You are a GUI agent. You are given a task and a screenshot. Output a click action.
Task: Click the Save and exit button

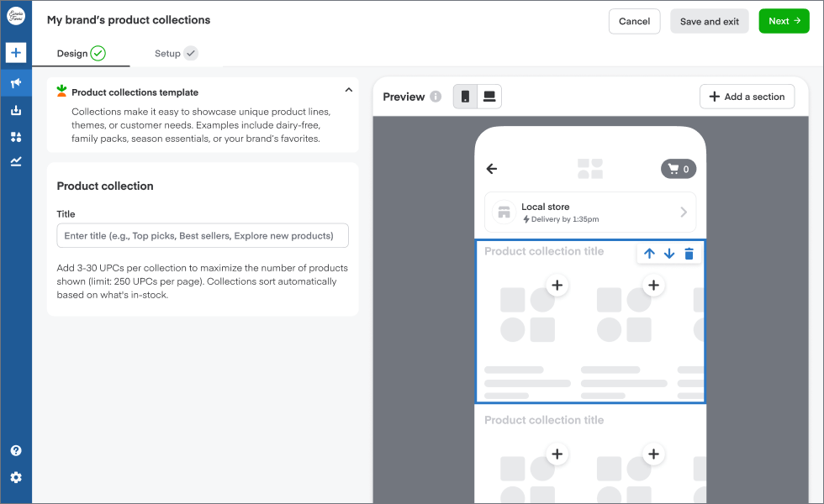(709, 21)
